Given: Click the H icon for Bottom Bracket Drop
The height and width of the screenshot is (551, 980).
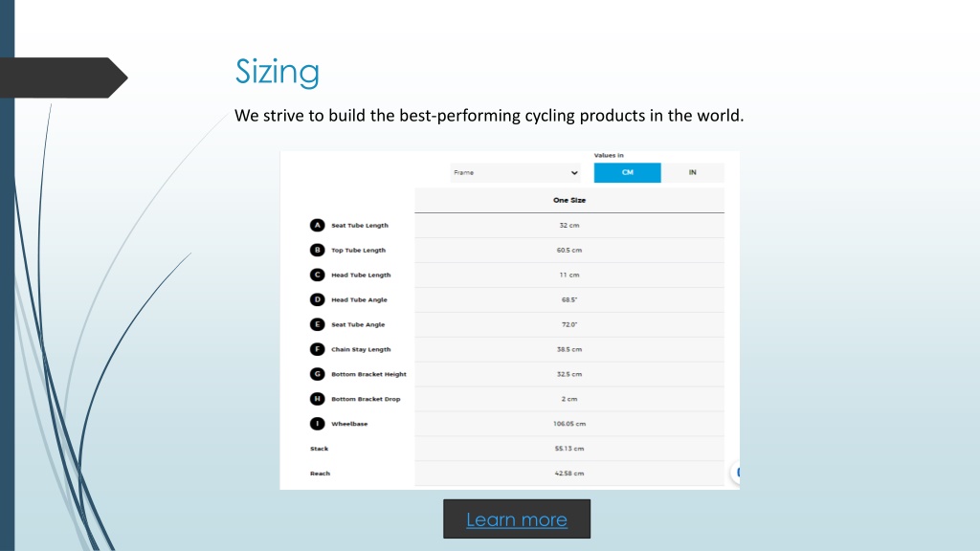Looking at the screenshot, I should pyautogui.click(x=317, y=399).
